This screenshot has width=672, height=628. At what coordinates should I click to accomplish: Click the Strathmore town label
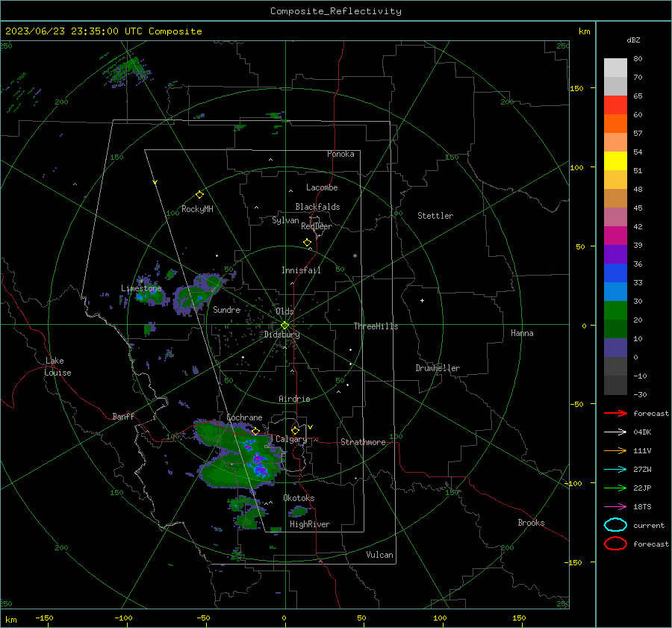(x=363, y=442)
